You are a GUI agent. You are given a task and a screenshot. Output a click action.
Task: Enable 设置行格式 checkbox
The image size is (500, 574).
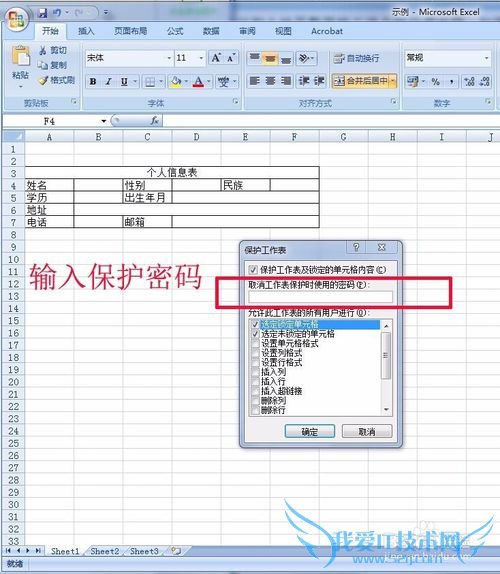pos(255,362)
